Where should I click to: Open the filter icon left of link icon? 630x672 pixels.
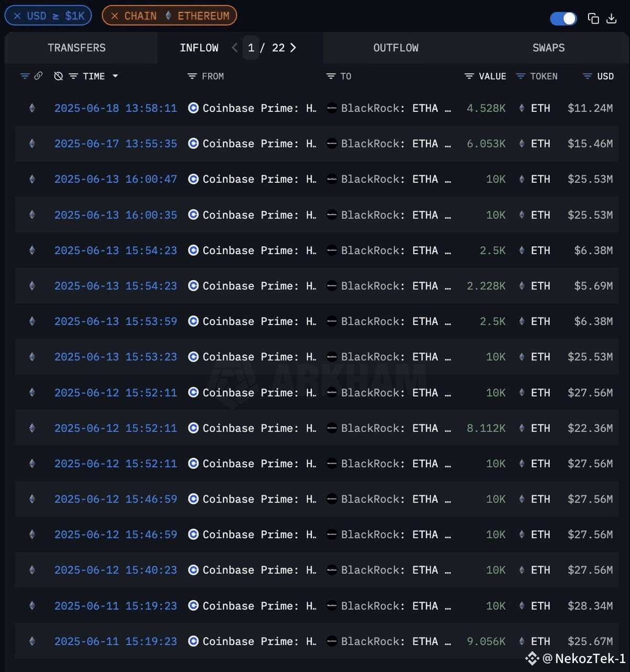pos(25,76)
